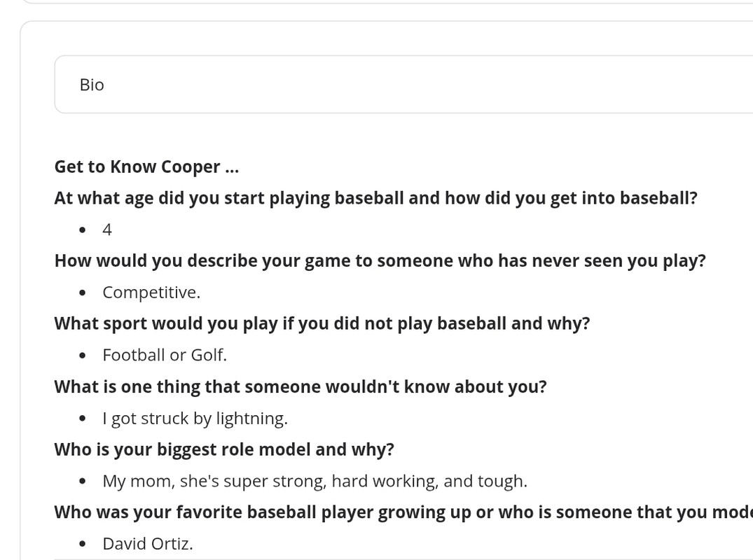
Task: Click the bullet point before "Football or Golf."
Action: click(x=83, y=356)
